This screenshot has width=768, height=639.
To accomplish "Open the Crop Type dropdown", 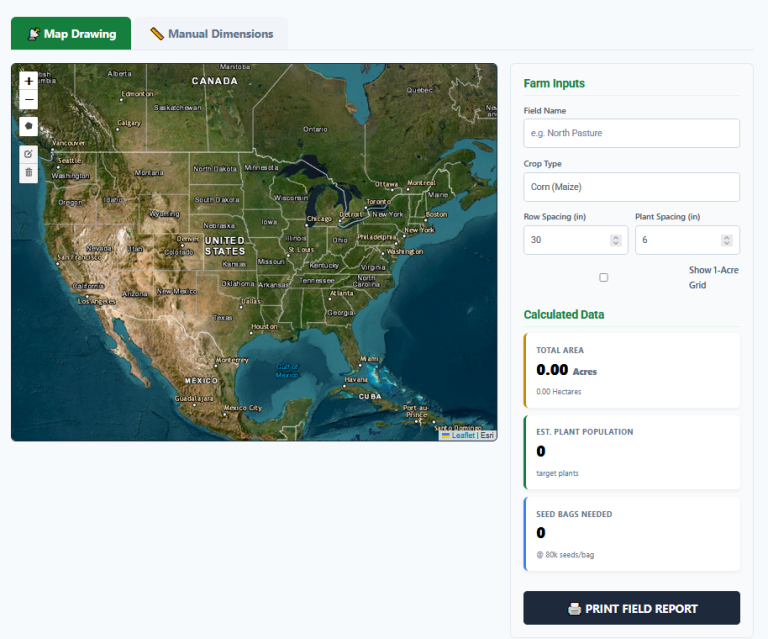I will pos(631,187).
